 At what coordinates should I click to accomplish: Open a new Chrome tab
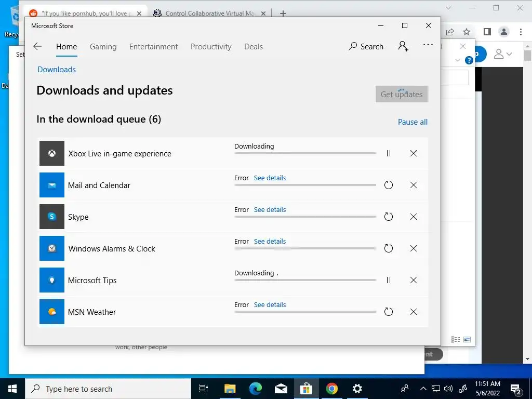(x=283, y=14)
